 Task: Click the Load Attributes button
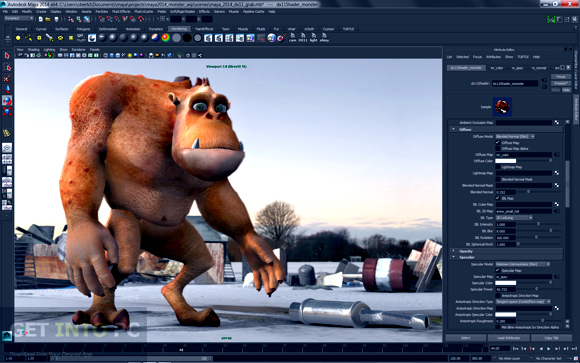509,338
